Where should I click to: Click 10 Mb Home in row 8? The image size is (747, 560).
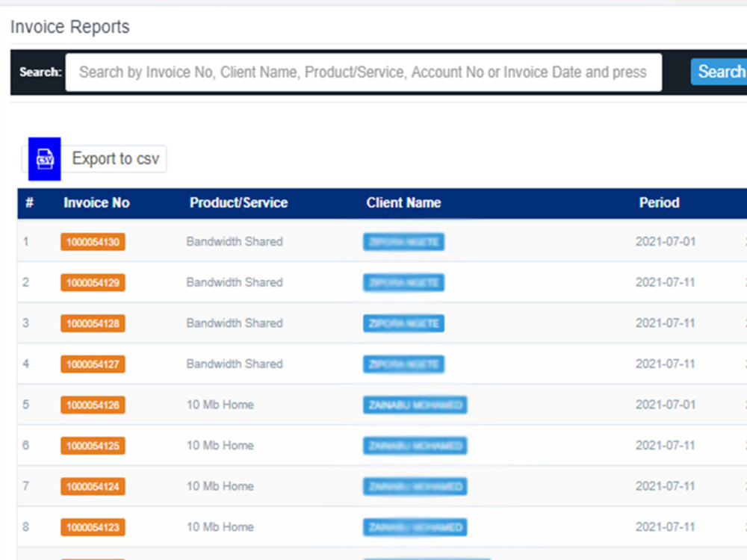point(220,527)
